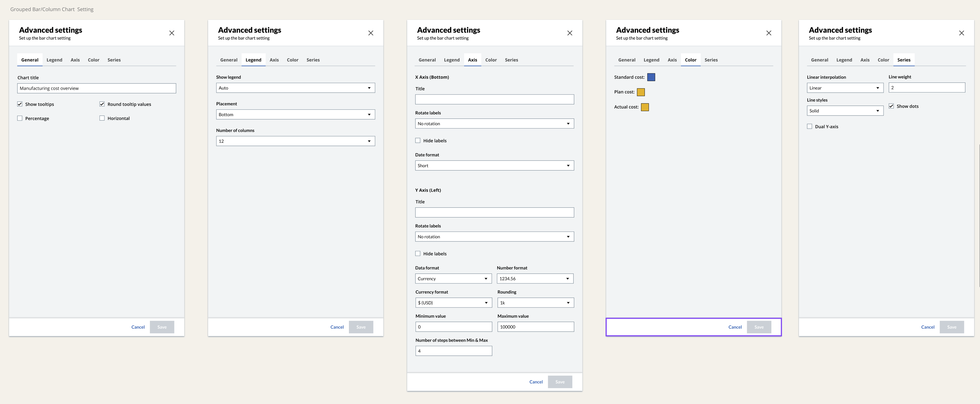
Task: Change the Number of columns dropdown
Action: tap(295, 140)
